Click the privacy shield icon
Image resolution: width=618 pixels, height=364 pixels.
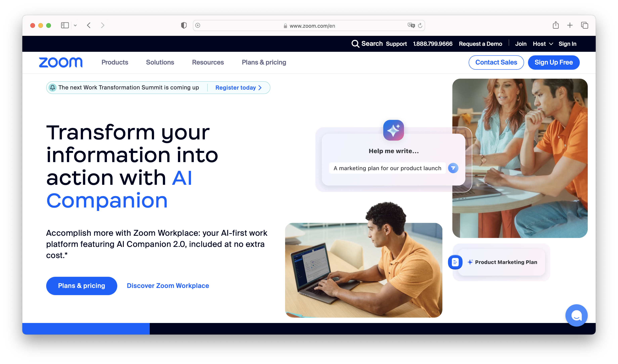(184, 25)
